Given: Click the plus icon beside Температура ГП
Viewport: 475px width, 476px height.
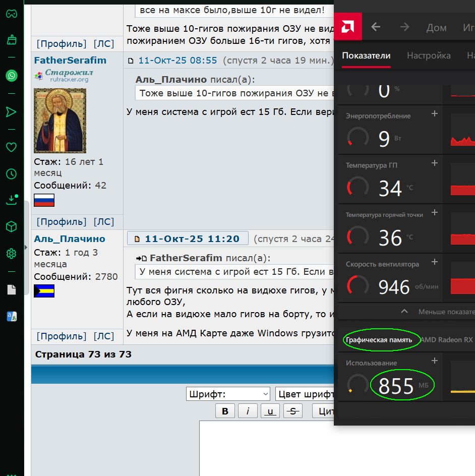Looking at the screenshot, I should click(x=435, y=163).
